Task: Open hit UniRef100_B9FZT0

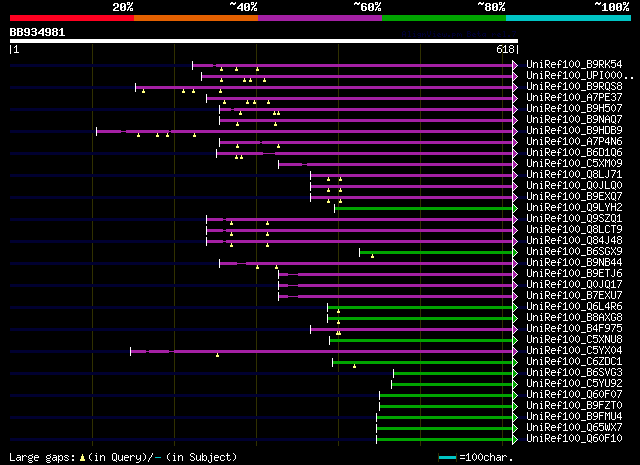Action: (574, 406)
